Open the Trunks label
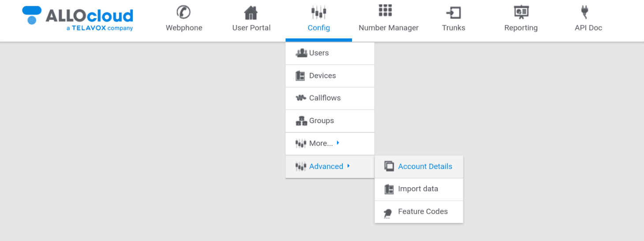The image size is (644, 241). click(453, 28)
